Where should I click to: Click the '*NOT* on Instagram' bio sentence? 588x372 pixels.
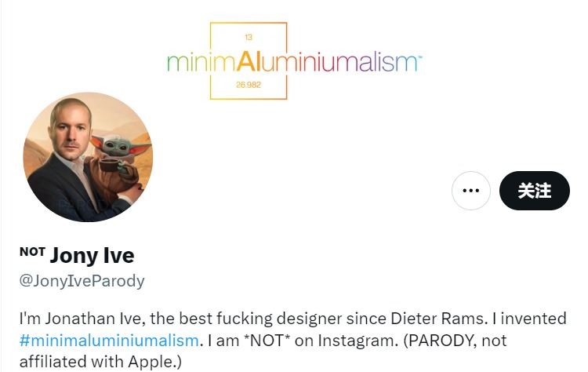(x=302, y=341)
